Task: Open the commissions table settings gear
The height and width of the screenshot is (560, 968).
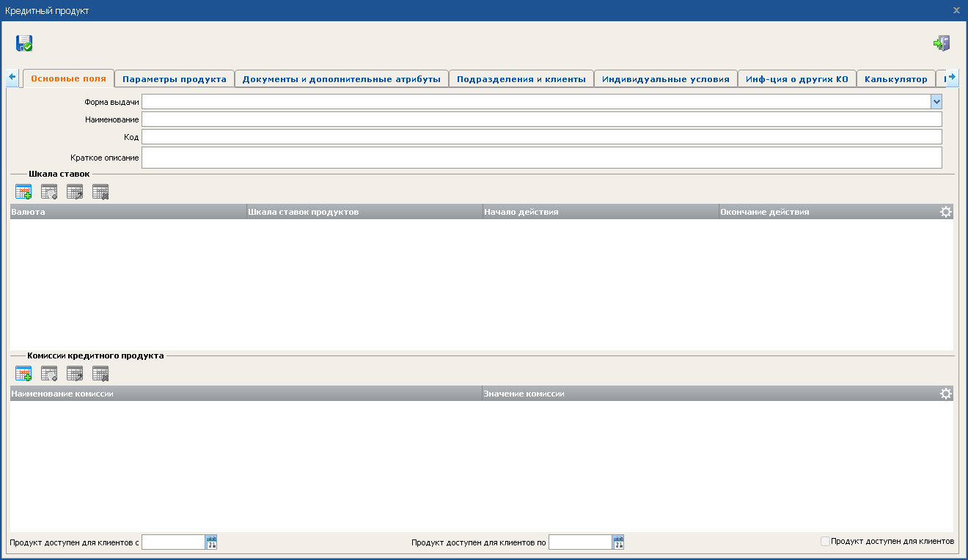Action: click(946, 394)
